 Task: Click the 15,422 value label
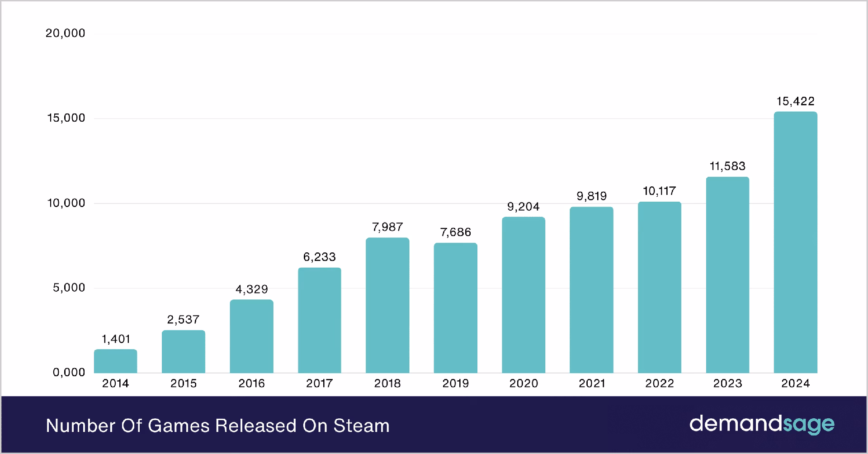coord(796,101)
